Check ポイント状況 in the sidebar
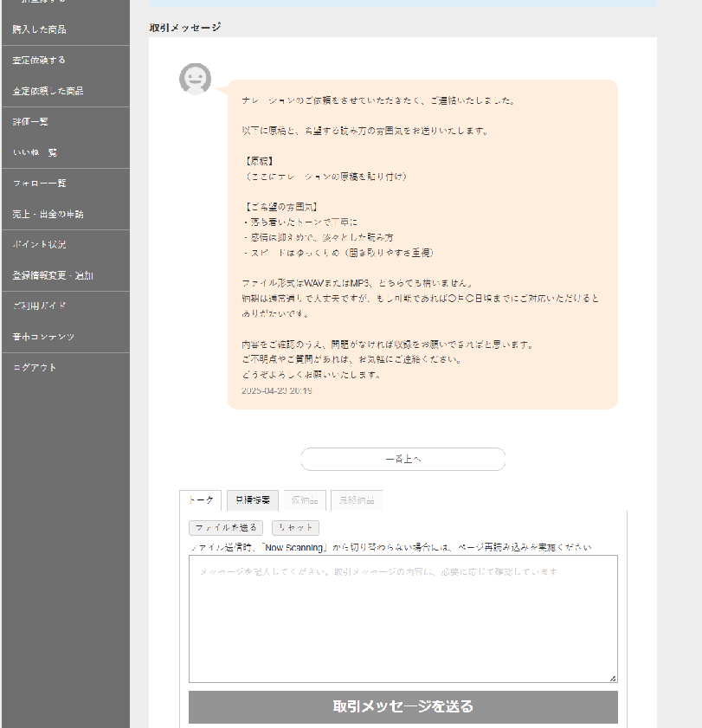Screen dimensions: 702x728 coord(40,245)
